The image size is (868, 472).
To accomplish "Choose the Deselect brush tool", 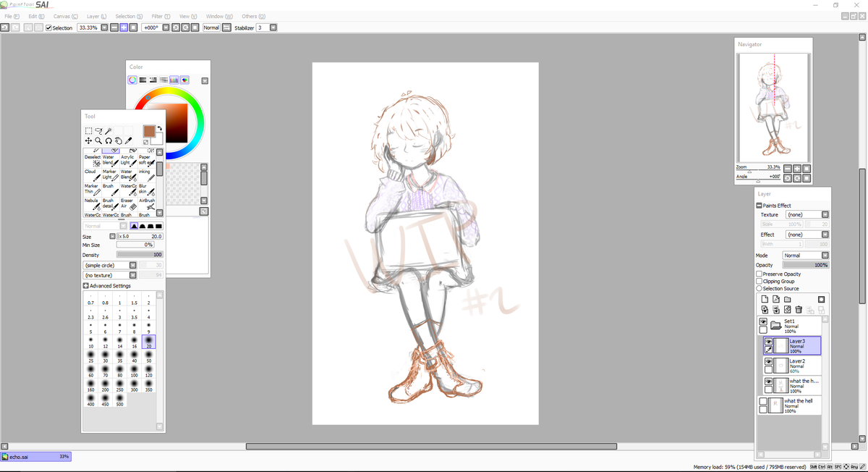I will pyautogui.click(x=93, y=160).
